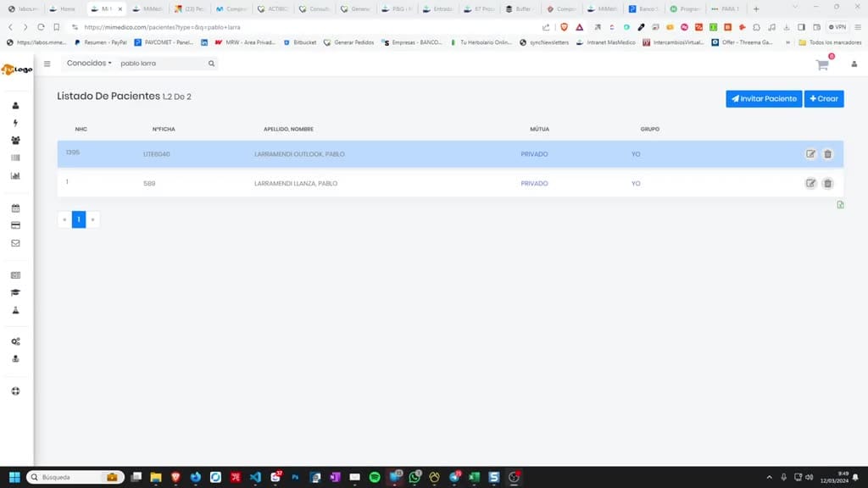Go back in browser history
This screenshot has height=488, width=868.
click(x=10, y=27)
